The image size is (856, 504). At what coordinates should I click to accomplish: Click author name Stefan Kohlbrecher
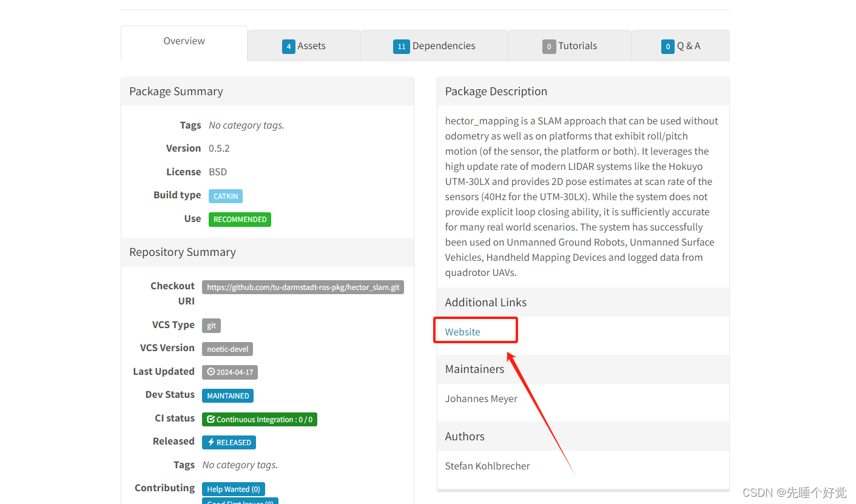tap(488, 466)
